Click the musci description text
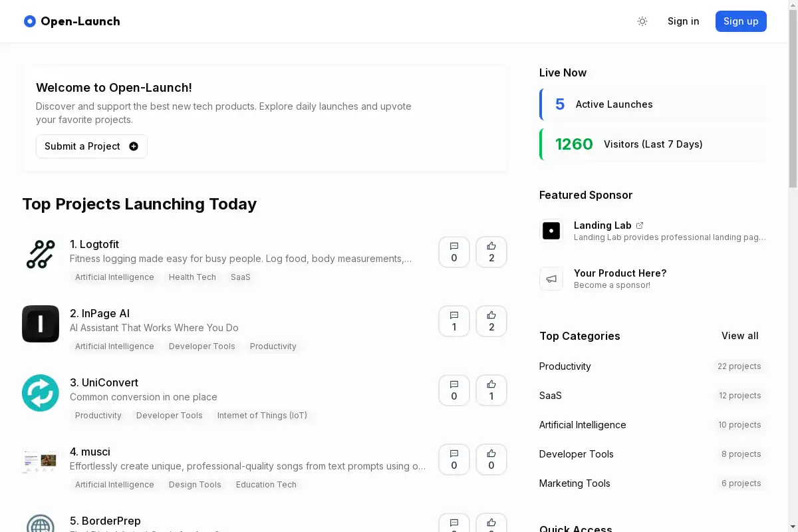Viewport: 798px width, 532px height. 248,466
